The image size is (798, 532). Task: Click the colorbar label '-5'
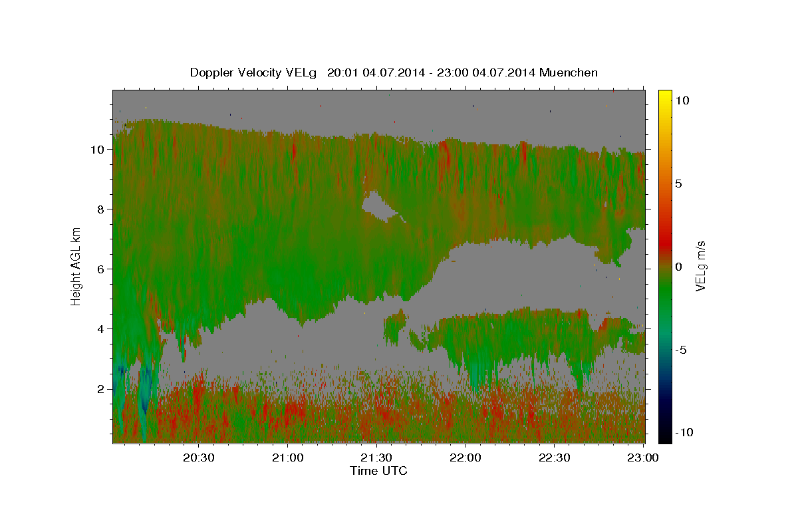(681, 350)
